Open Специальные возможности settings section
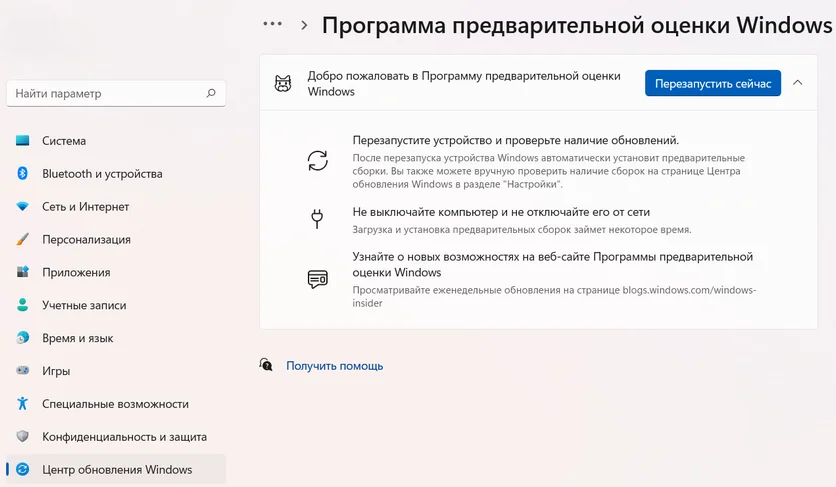The width and height of the screenshot is (836, 487). (x=115, y=404)
